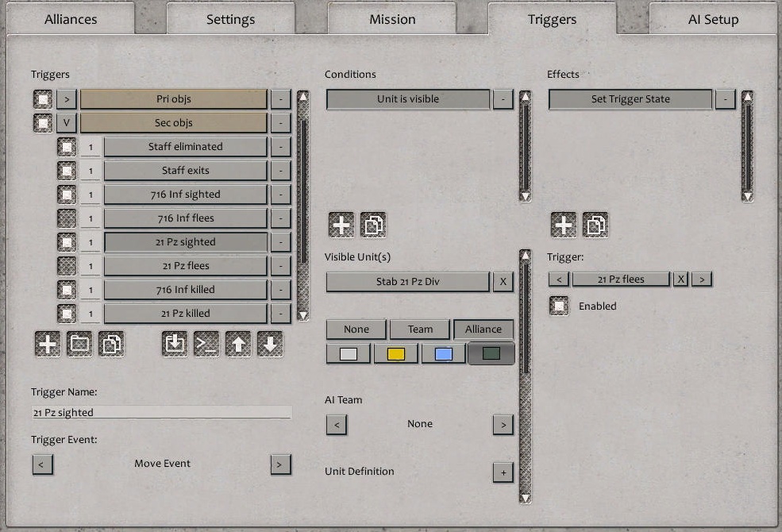
Task: Cycle Trigger Event forward with the right arrow
Action: [280, 464]
